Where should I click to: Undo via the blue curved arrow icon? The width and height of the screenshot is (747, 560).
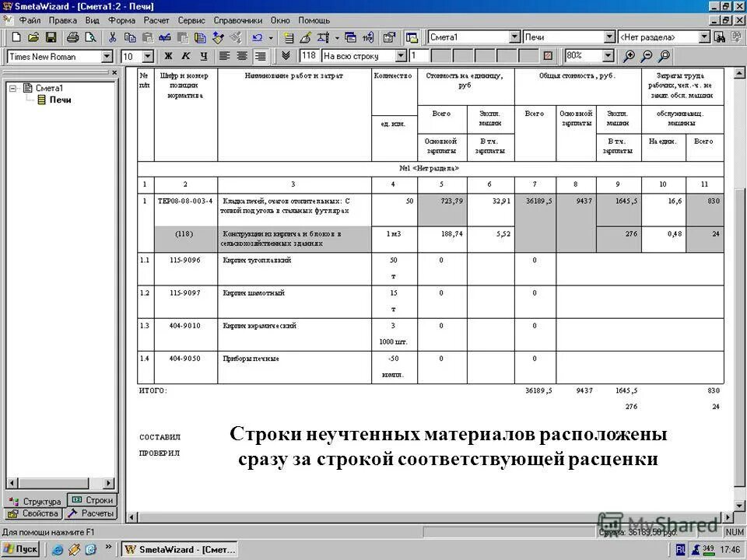click(x=258, y=37)
